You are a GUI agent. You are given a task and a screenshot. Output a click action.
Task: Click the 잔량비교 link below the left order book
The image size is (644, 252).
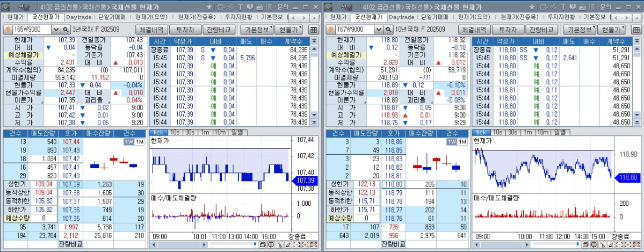pyautogui.click(x=70, y=244)
